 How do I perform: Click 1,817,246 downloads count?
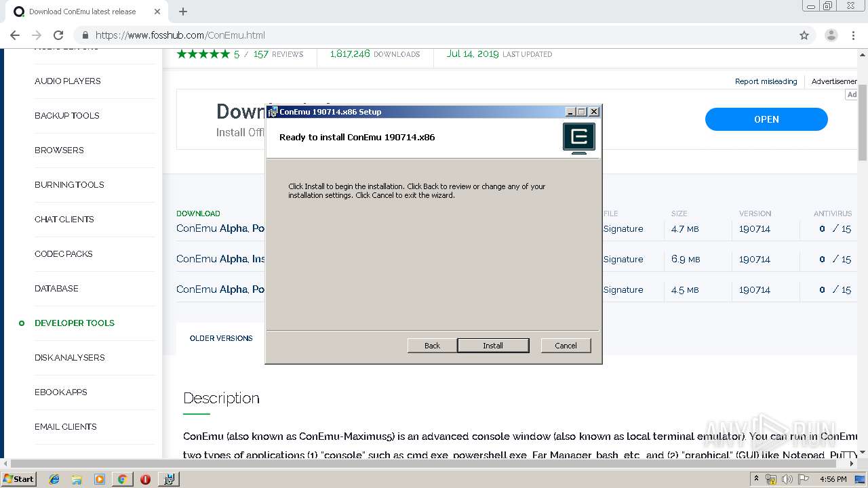pyautogui.click(x=375, y=54)
